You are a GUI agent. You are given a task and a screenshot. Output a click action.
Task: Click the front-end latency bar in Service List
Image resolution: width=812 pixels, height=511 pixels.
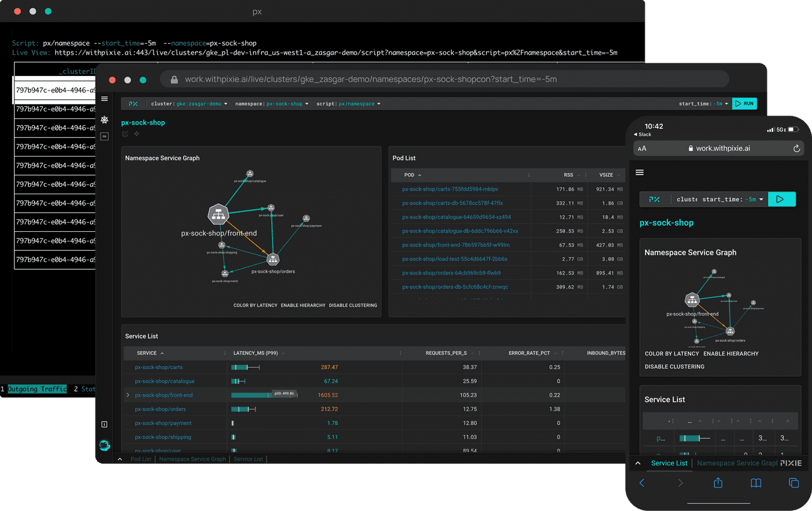point(264,395)
